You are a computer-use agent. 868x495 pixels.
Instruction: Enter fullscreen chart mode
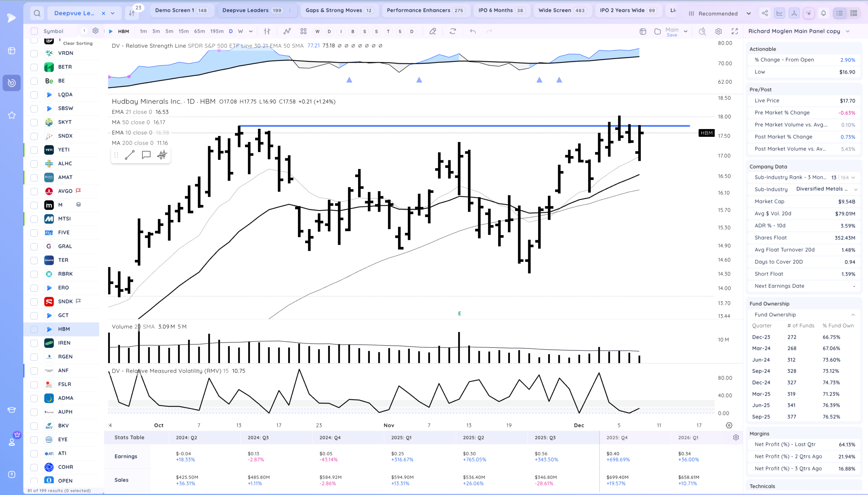pyautogui.click(x=735, y=31)
